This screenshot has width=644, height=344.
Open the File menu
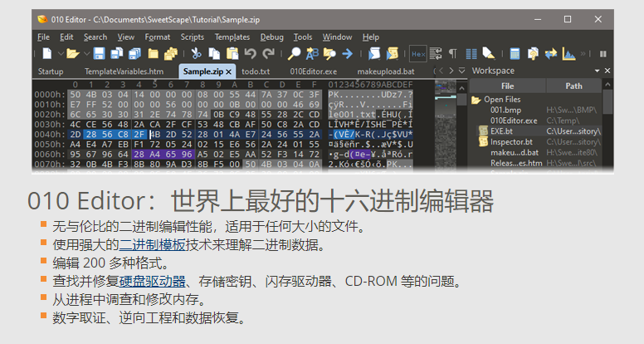[x=43, y=37]
